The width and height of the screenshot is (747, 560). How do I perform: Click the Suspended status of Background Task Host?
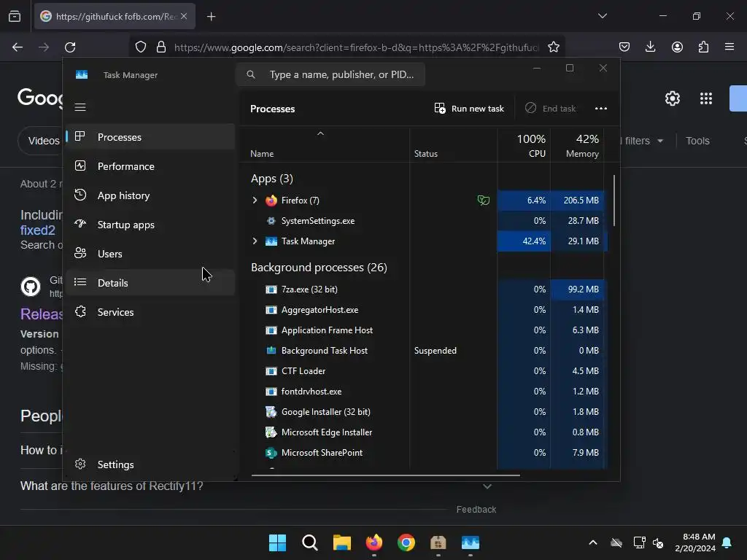coord(436,351)
